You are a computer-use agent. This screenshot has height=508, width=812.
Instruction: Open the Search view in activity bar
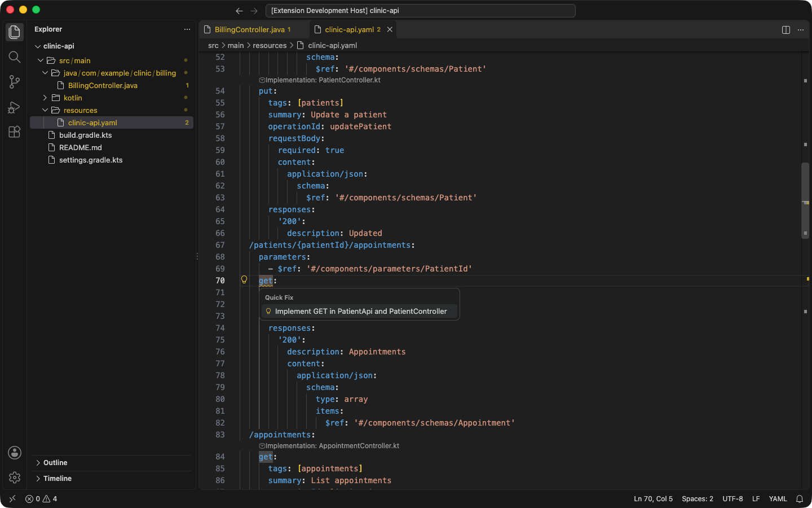pos(15,57)
